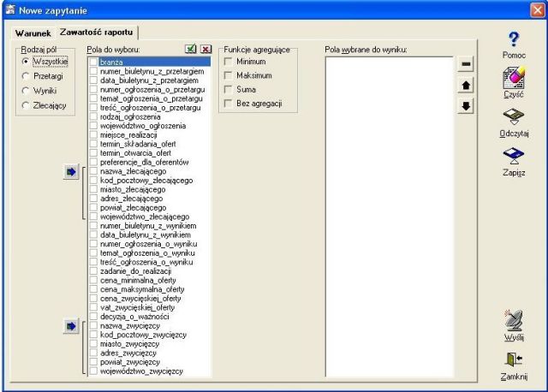This screenshot has height=392, width=548.
Task: Select the cena_zwycięskiej_oferty row
Action: tap(150, 299)
